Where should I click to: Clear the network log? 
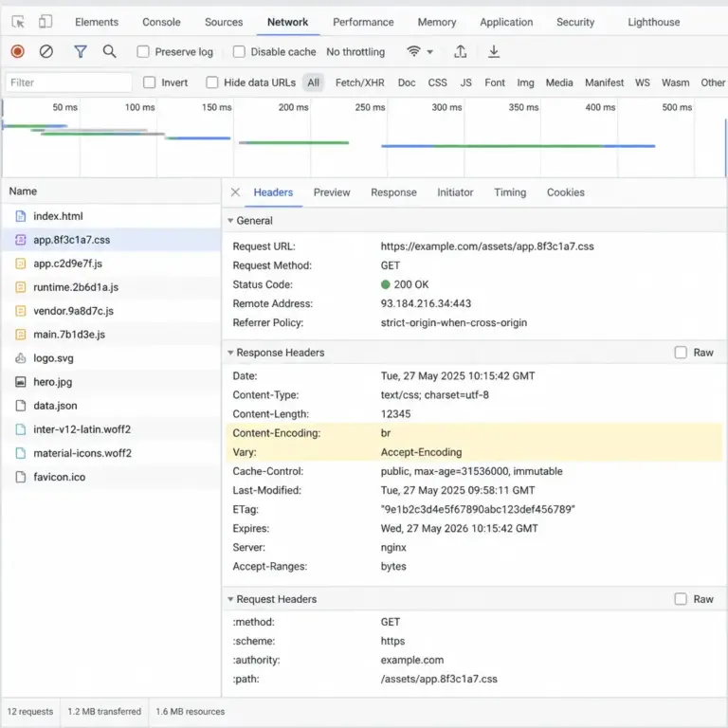pos(45,51)
